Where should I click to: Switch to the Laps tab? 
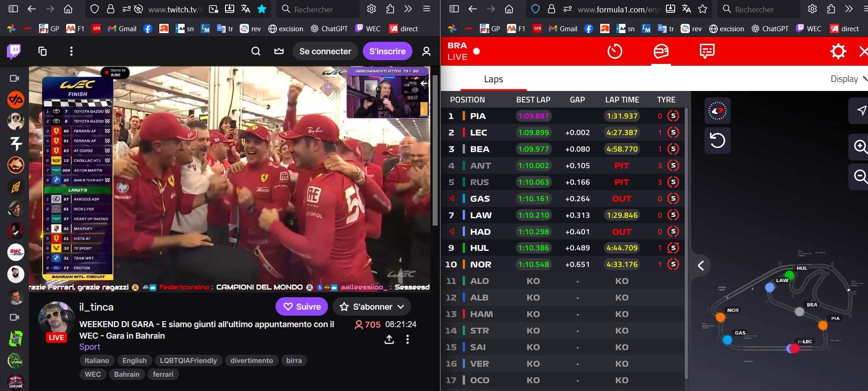tap(493, 79)
